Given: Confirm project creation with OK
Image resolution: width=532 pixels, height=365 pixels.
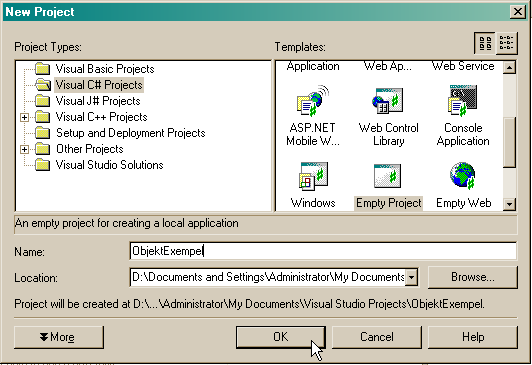Looking at the screenshot, I should click(x=281, y=337).
